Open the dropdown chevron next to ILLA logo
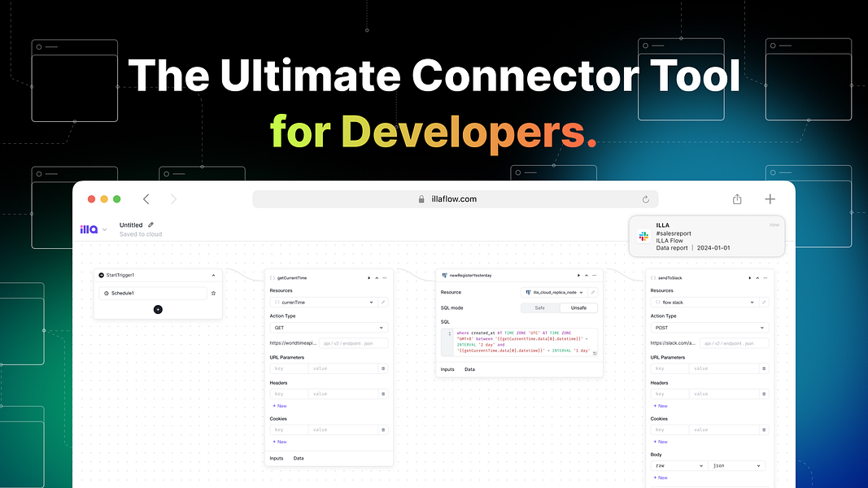868x488 pixels. pyautogui.click(x=105, y=229)
